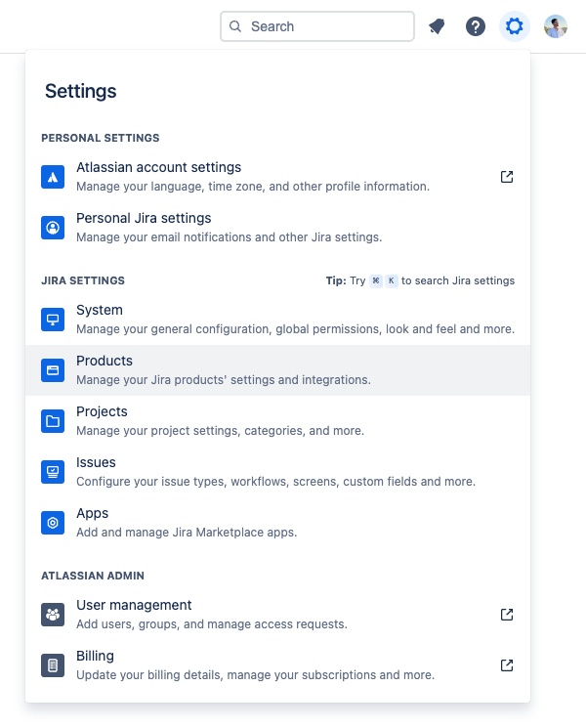Open Apps to manage Marketplace apps
This screenshot has width=586, height=728.
click(93, 514)
